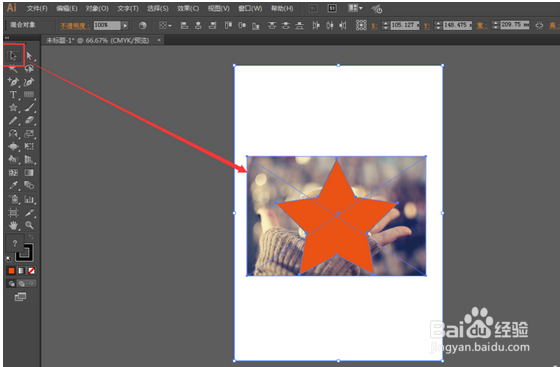Select the Perspective Grid tool
Image resolution: width=560 pixels, height=367 pixels.
point(29,159)
